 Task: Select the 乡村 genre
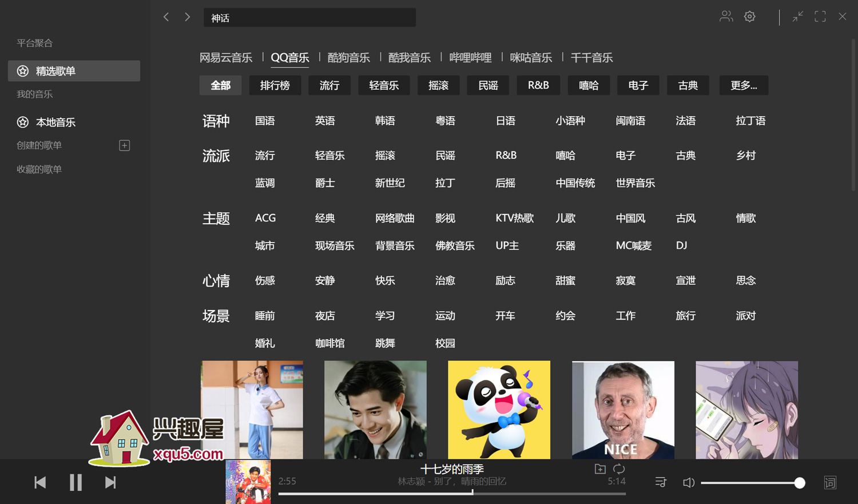(x=745, y=156)
